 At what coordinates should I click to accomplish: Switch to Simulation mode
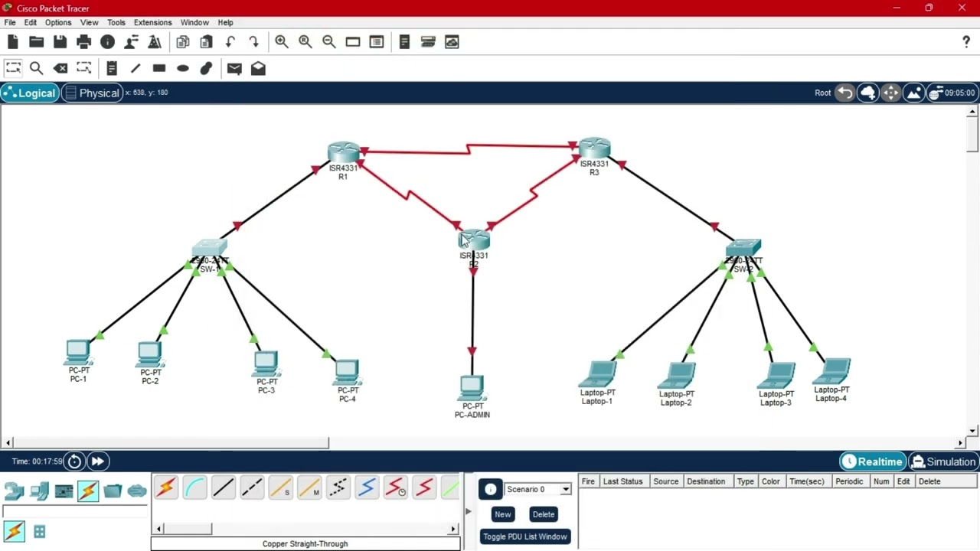943,461
